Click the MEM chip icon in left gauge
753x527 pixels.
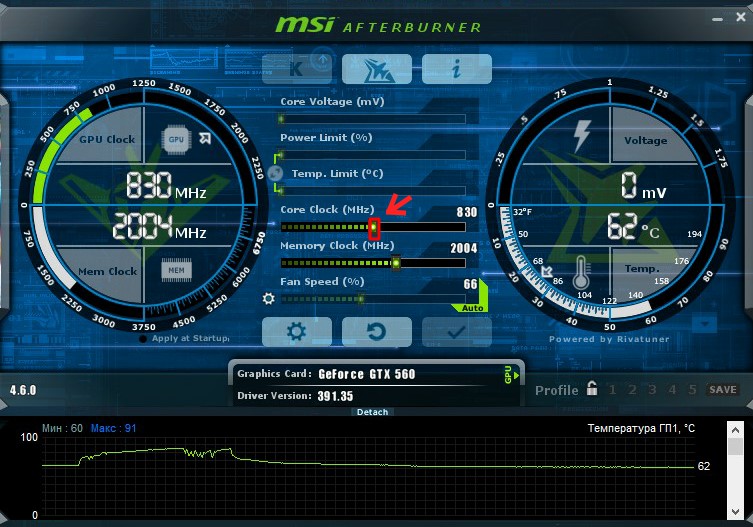coord(176,270)
